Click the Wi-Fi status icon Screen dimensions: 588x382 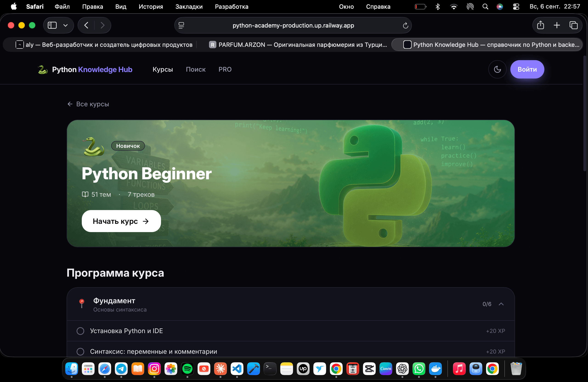pyautogui.click(x=454, y=7)
